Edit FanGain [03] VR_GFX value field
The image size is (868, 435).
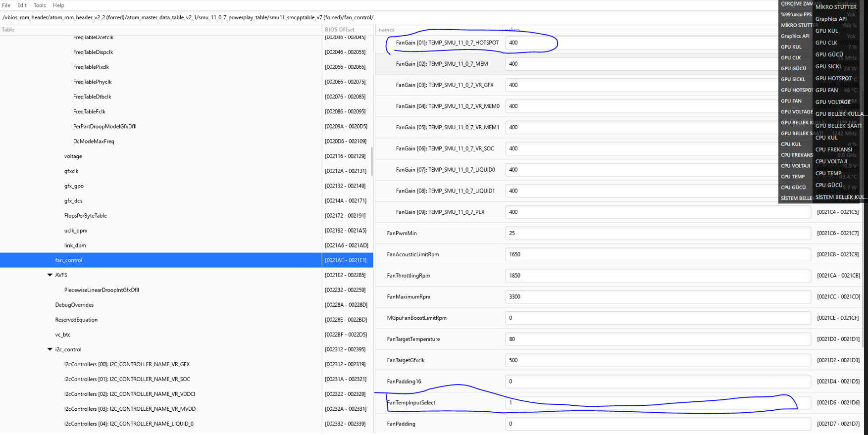click(x=658, y=85)
